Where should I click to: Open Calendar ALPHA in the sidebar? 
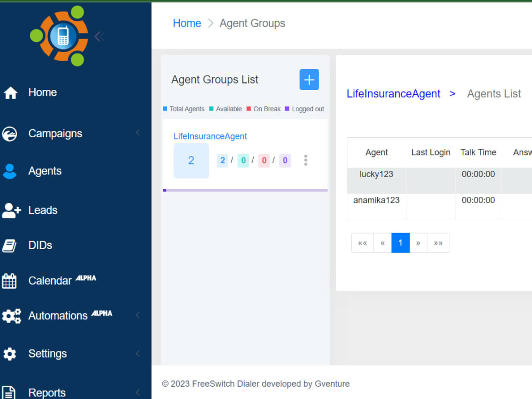click(62, 280)
